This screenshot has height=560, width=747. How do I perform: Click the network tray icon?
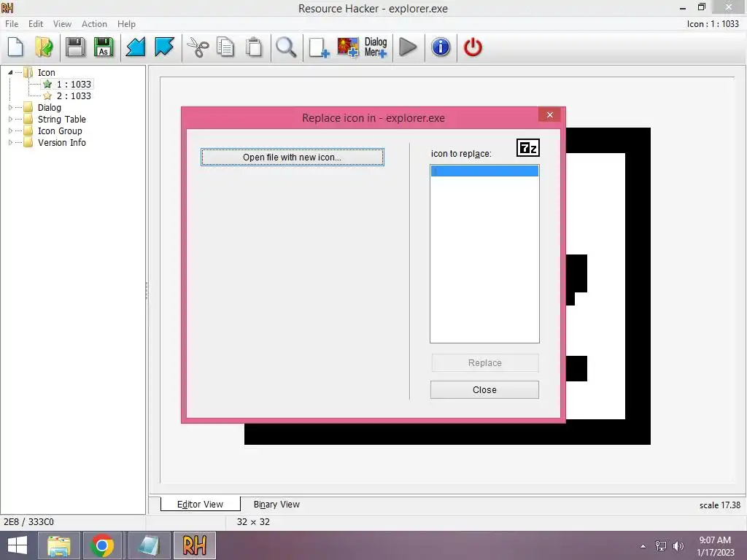click(661, 546)
